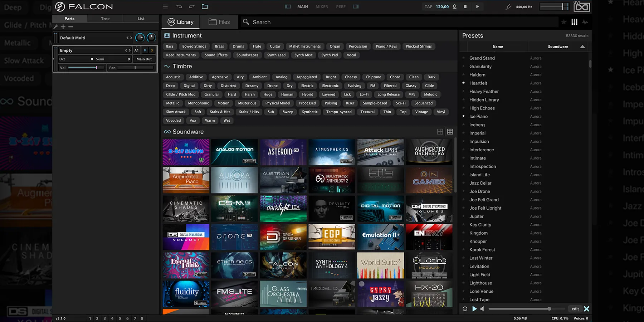This screenshot has width=644, height=322.
Task: Click the edit button in preview bar
Action: tap(575, 309)
